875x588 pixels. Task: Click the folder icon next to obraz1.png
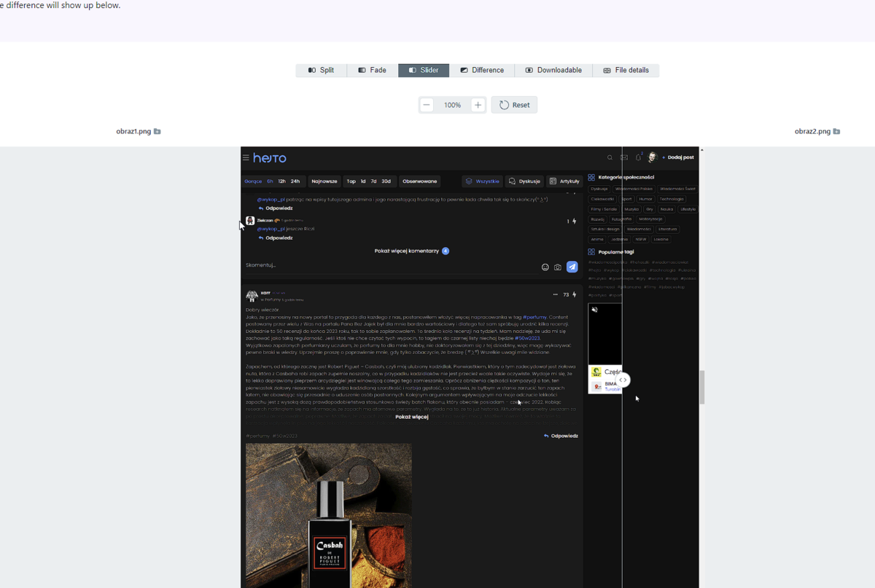(157, 132)
